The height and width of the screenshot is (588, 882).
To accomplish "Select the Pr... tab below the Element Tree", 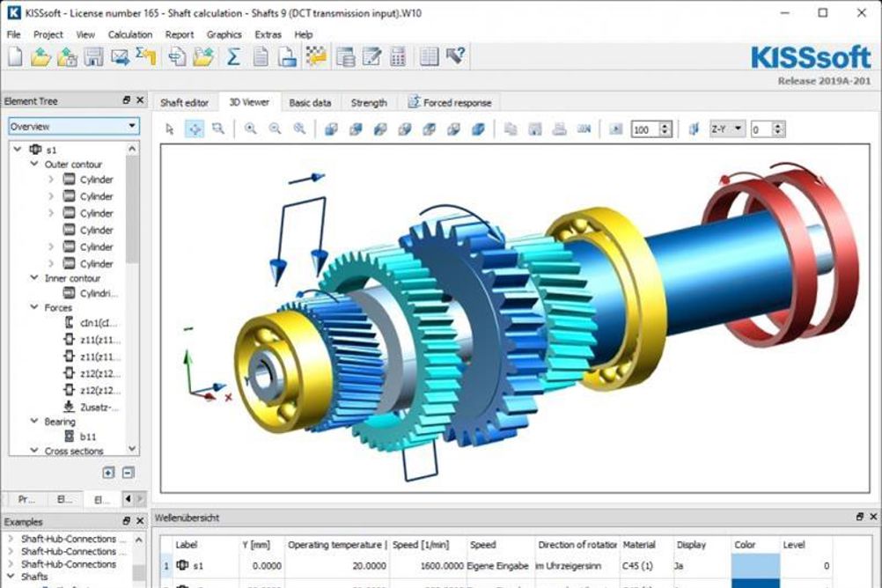I will [x=26, y=499].
